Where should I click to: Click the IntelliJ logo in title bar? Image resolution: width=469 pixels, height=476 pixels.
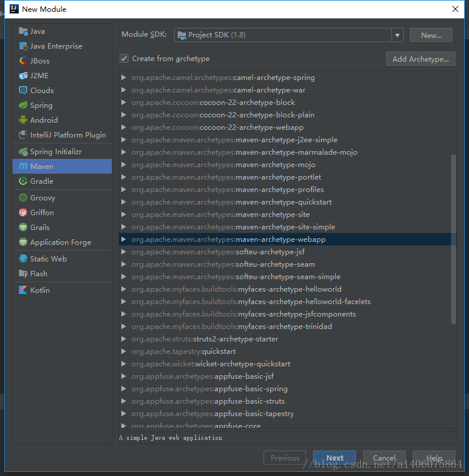14,9
